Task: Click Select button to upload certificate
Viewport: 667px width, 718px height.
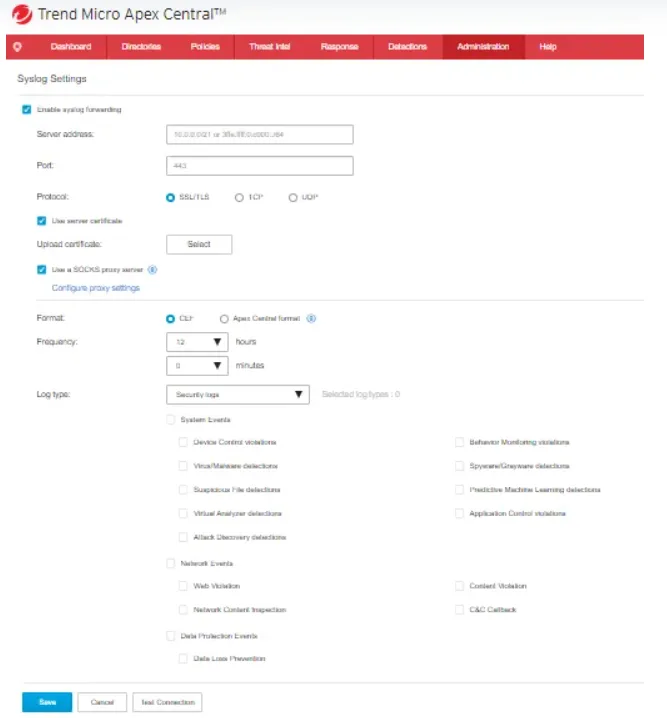Action: (199, 245)
